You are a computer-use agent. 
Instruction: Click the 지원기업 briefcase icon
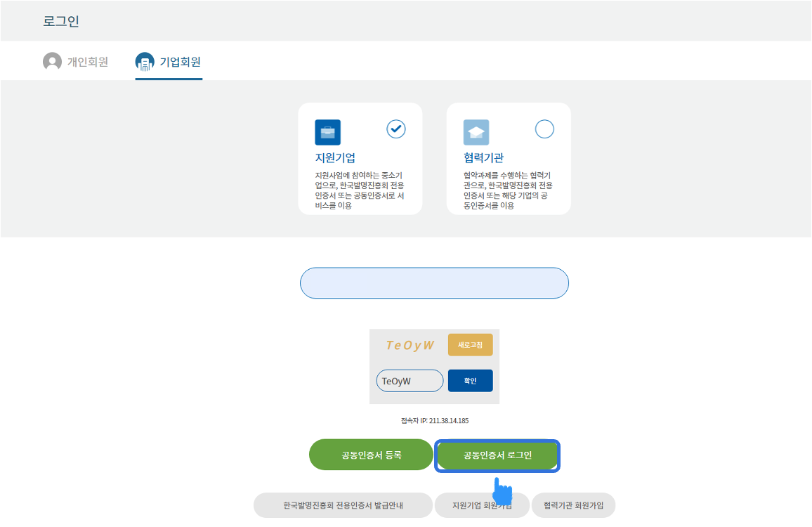coord(327,132)
